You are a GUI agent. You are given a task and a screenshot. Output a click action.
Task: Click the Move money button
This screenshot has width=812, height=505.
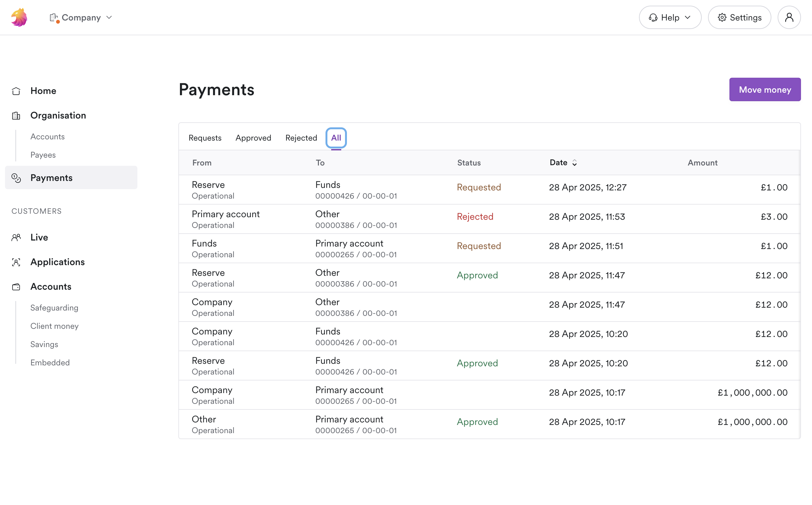coord(765,89)
